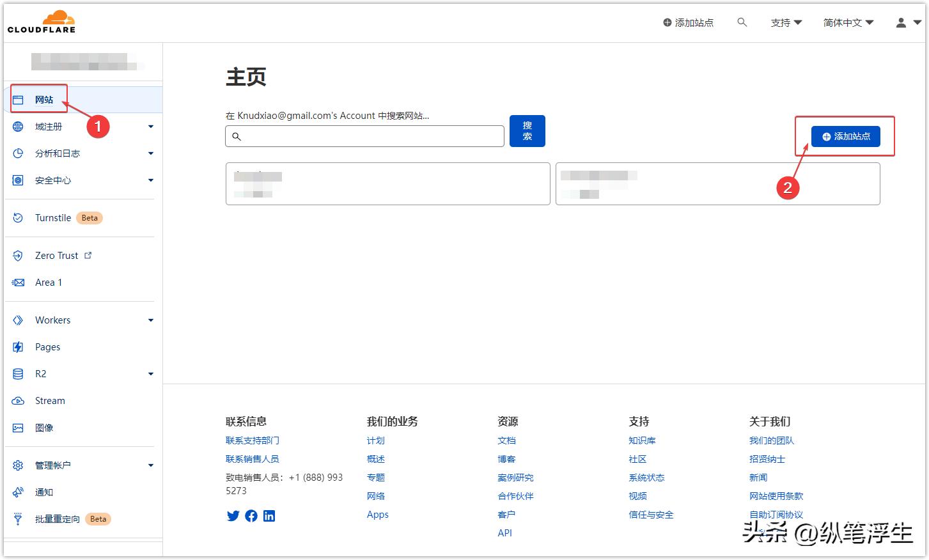Image resolution: width=929 pixels, height=560 pixels.
Task: Open the search magnifier in the top bar
Action: [x=742, y=22]
